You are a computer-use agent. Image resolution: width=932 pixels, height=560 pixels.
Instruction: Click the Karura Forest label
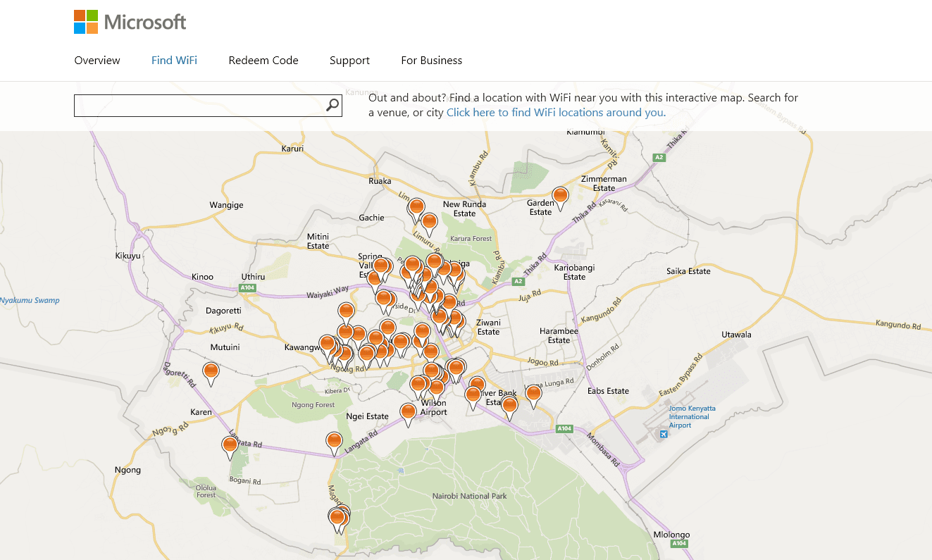(x=471, y=239)
